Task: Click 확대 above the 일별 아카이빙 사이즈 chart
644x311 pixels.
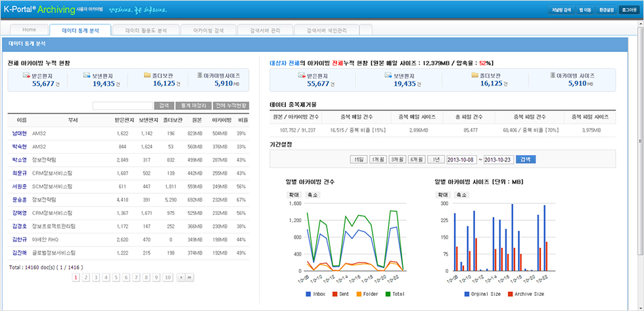Action: pos(442,195)
